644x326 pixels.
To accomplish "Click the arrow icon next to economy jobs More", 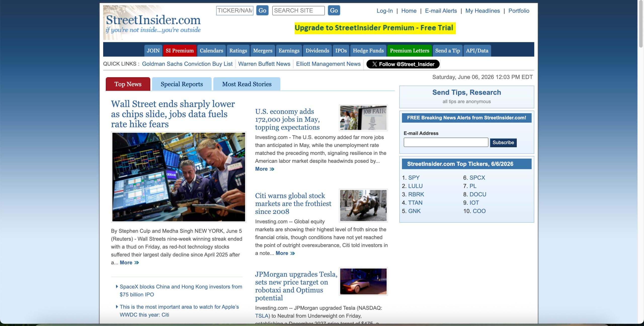I will point(272,169).
